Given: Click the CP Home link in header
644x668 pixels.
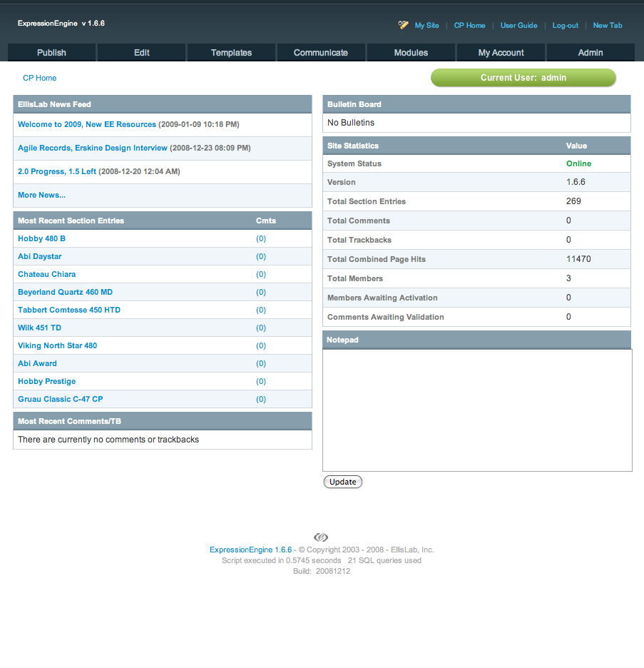Looking at the screenshot, I should 469,25.
